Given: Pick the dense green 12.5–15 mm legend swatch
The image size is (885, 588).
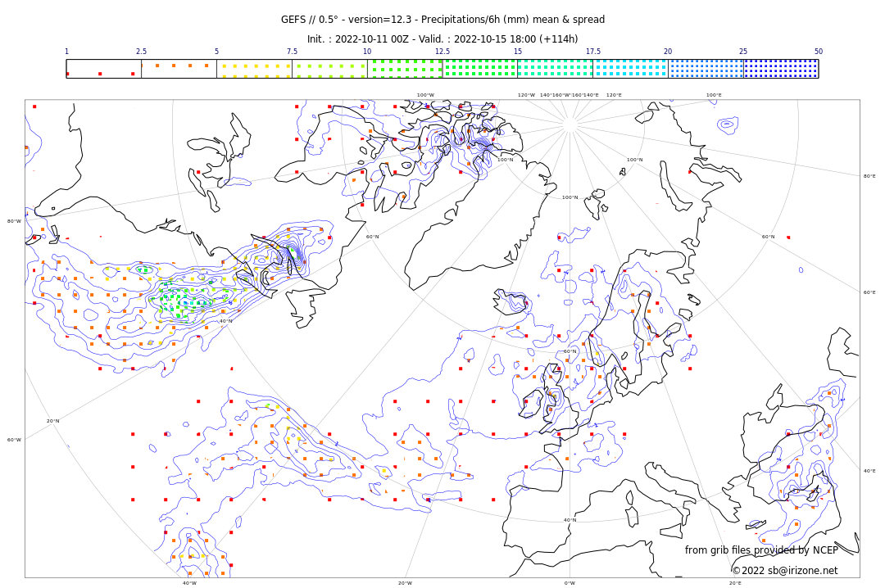Looking at the screenshot, I should [x=480, y=69].
